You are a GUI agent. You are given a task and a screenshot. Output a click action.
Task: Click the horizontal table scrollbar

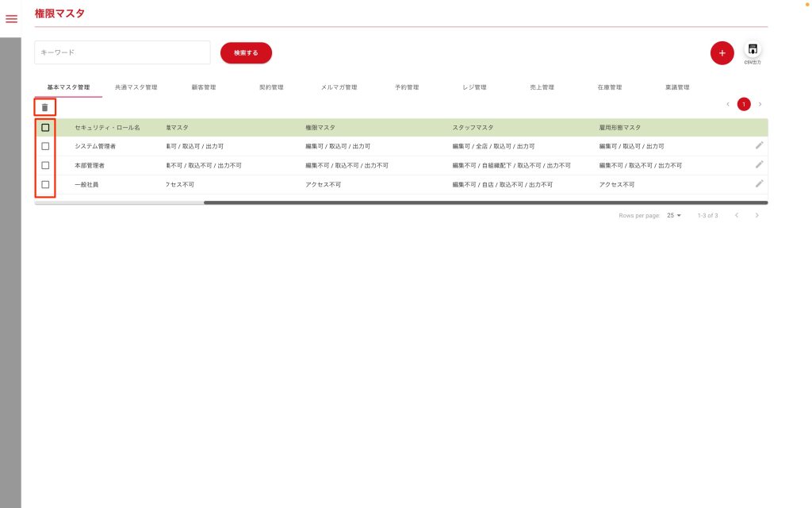pos(485,203)
